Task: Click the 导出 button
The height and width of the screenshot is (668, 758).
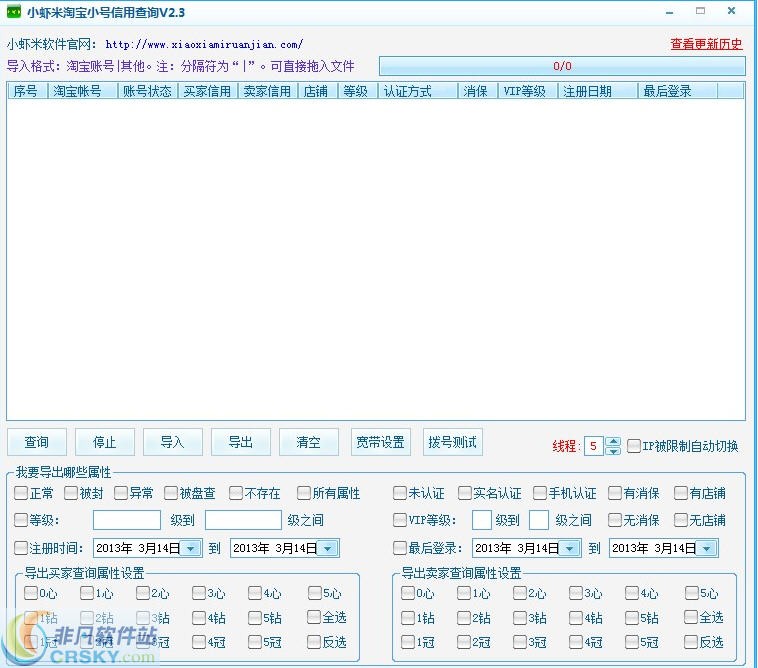Action: [x=240, y=442]
